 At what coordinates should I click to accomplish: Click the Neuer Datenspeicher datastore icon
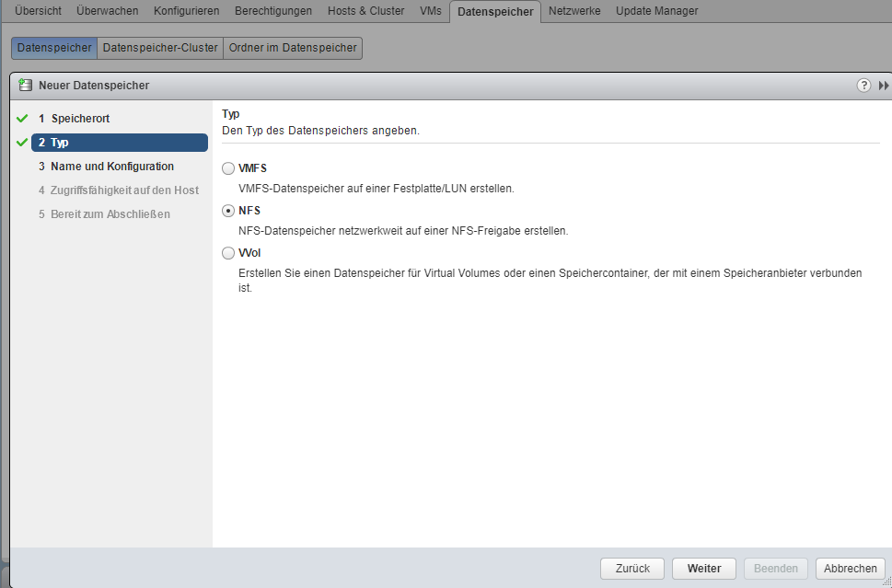click(x=26, y=86)
